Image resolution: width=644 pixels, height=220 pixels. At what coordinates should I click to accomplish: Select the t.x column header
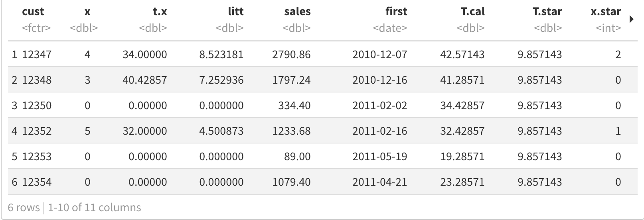(160, 12)
